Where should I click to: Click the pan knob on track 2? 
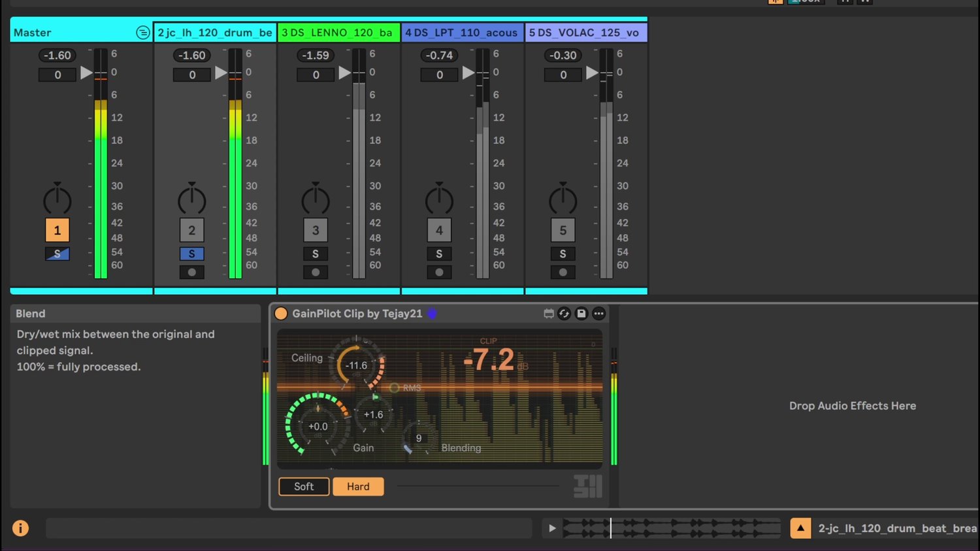192,199
